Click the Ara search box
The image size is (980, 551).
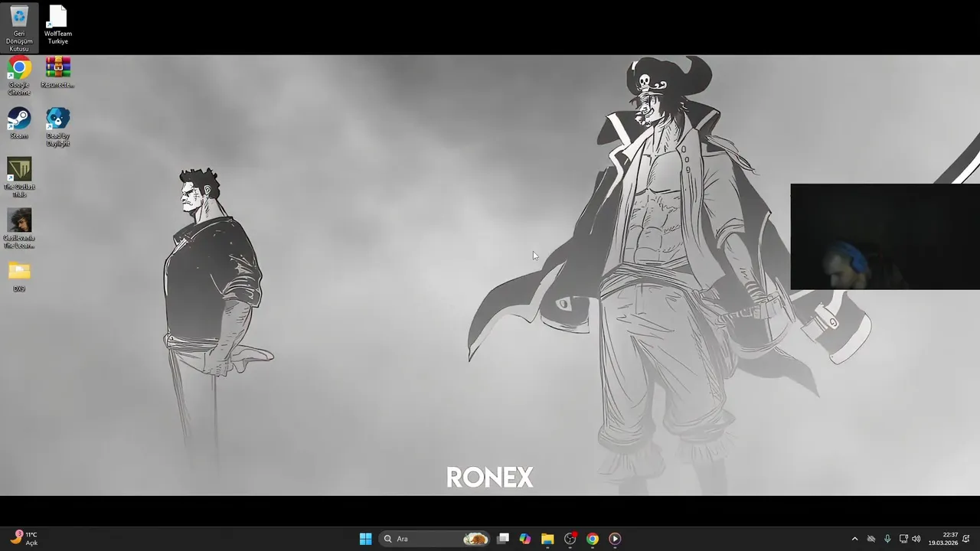(x=435, y=539)
